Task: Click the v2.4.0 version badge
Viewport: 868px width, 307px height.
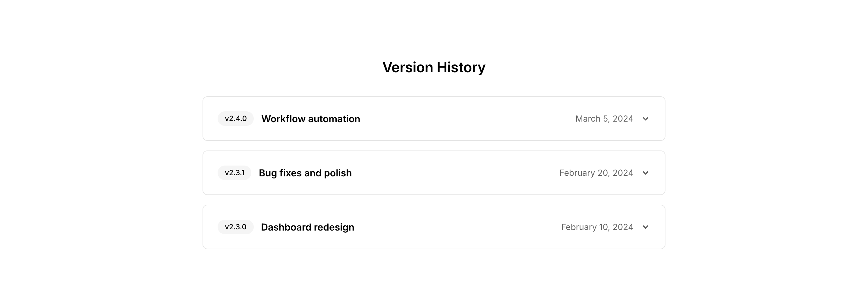Action: tap(235, 119)
